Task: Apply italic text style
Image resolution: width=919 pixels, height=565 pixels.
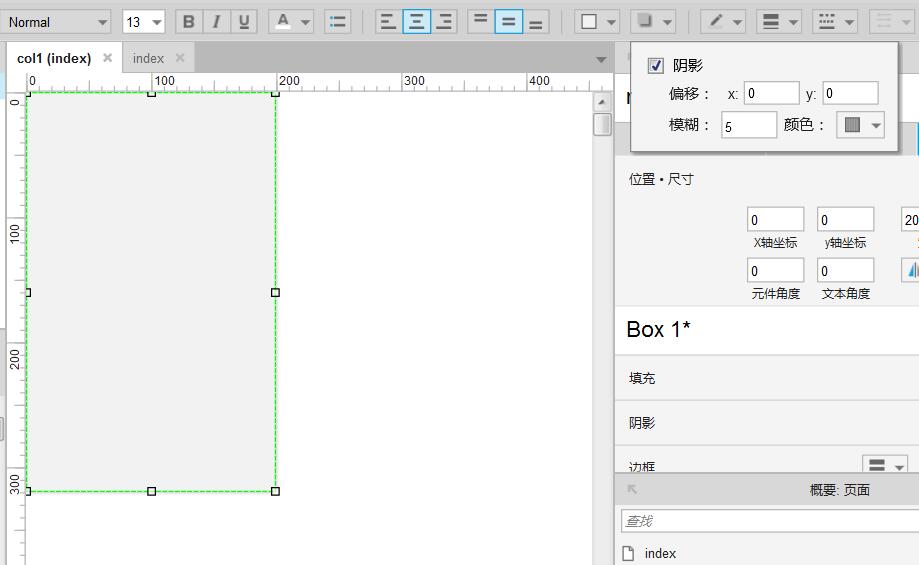Action: tap(216, 22)
